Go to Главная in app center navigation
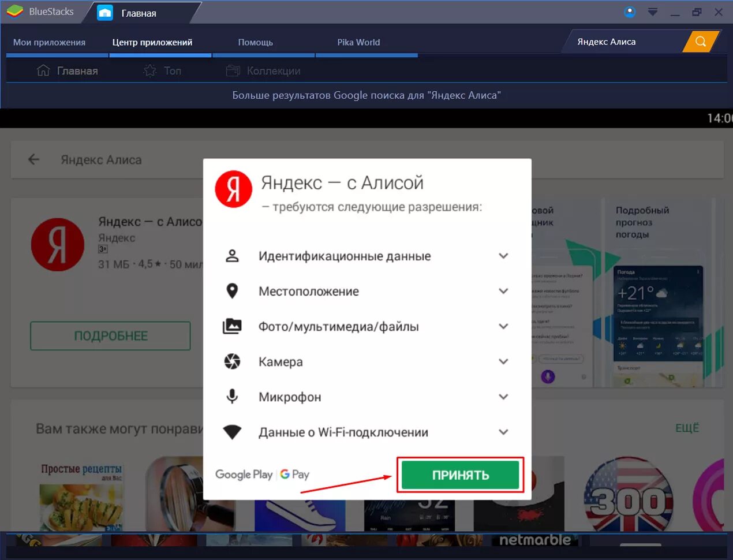The image size is (733, 560). 68,71
